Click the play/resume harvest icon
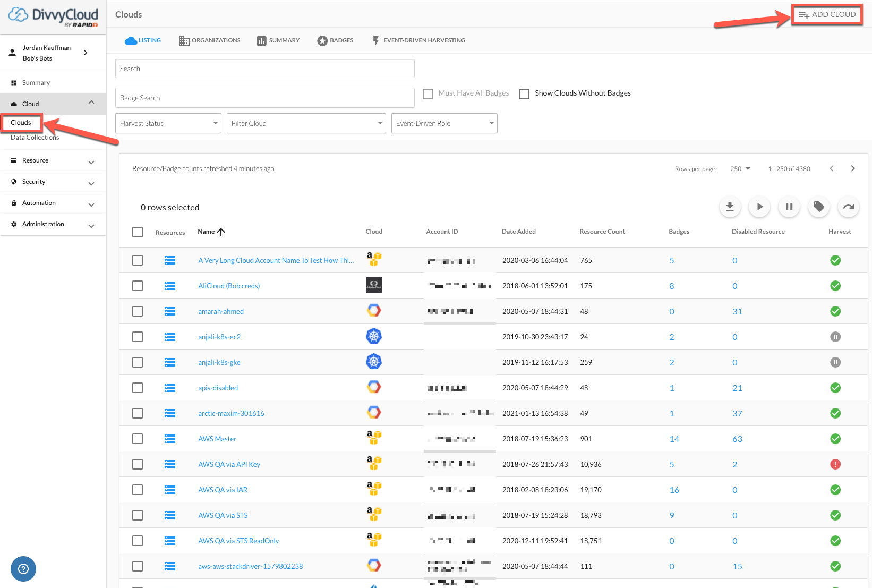This screenshot has width=872, height=588. click(759, 207)
